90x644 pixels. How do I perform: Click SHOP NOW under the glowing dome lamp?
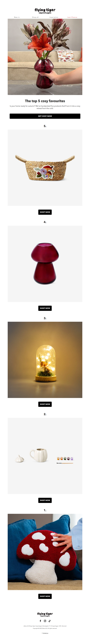(x=45, y=404)
